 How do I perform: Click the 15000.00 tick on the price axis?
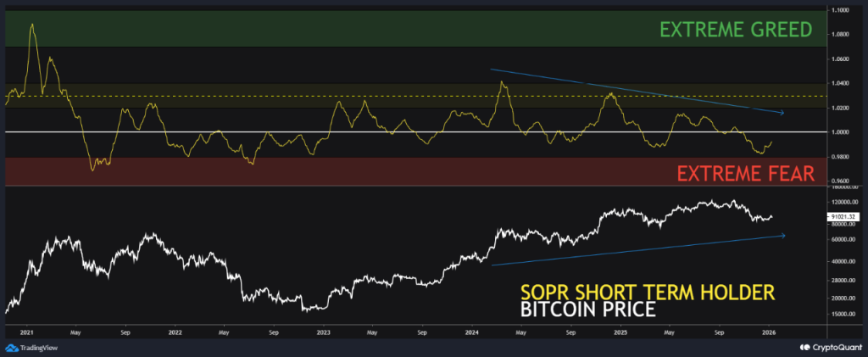click(842, 315)
